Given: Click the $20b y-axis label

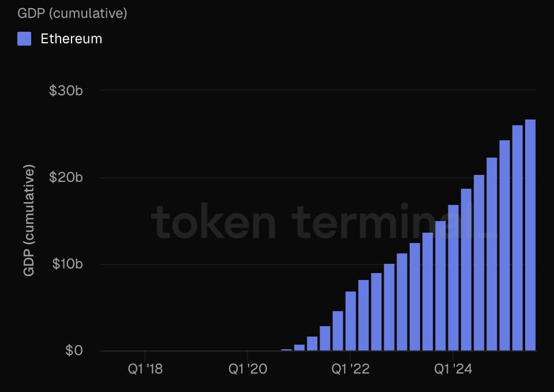Looking at the screenshot, I should click(x=66, y=177).
